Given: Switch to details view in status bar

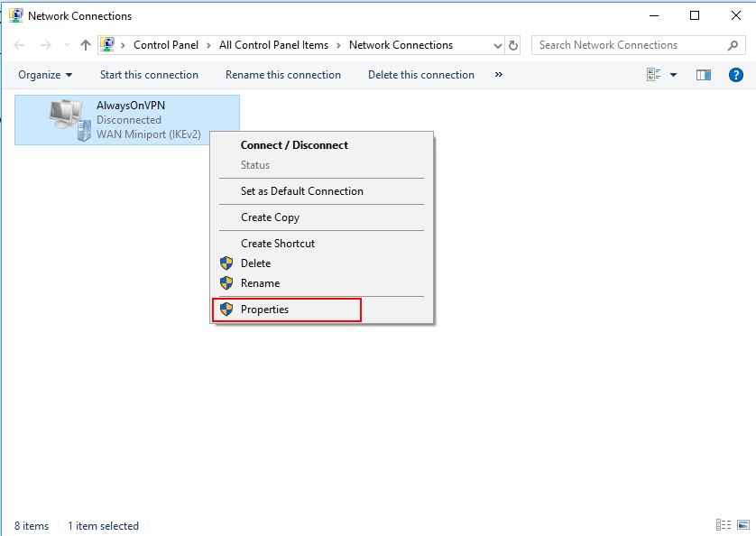Looking at the screenshot, I should click(724, 525).
